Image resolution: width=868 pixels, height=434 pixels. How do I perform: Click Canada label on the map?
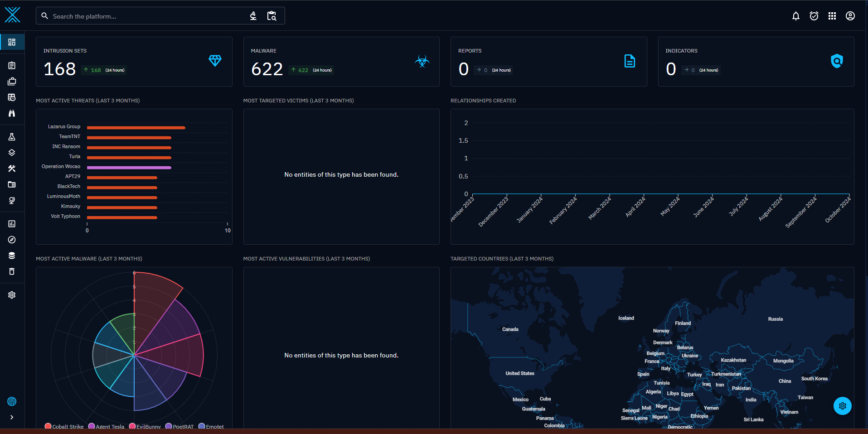pos(510,329)
